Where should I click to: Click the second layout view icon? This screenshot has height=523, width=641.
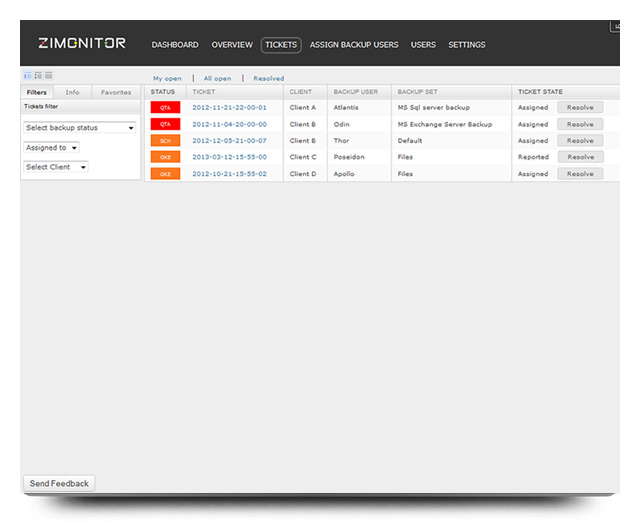[37, 76]
